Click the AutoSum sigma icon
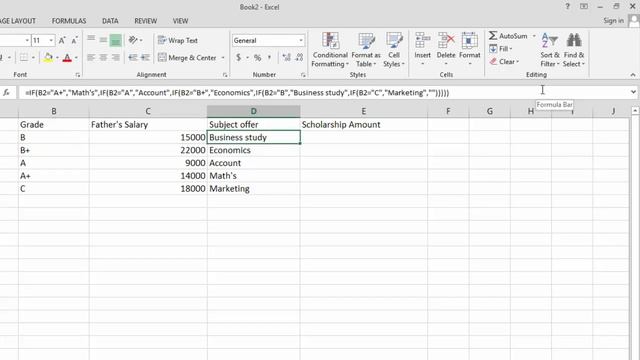 [x=493, y=36]
